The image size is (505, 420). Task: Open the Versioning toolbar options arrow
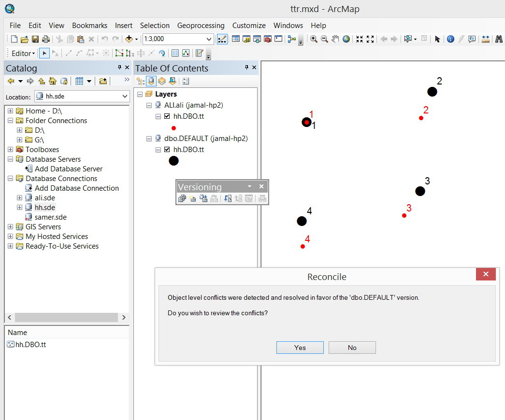click(x=249, y=186)
